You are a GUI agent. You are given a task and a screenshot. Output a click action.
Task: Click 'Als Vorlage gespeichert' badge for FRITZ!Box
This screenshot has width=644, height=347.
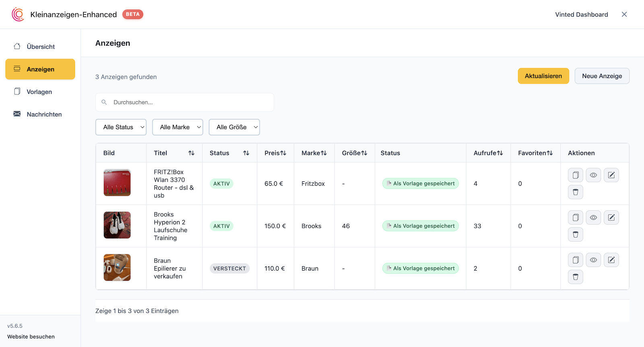(x=420, y=183)
